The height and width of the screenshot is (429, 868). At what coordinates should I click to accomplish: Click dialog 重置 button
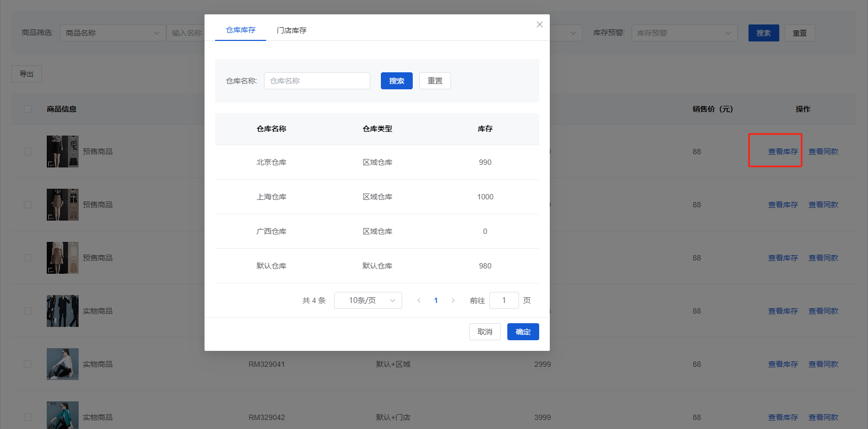tap(435, 81)
